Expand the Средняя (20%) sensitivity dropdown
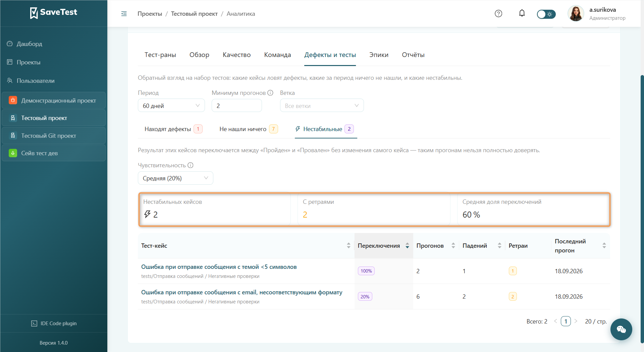Screen dimensions: 644x352 [x=175, y=178]
